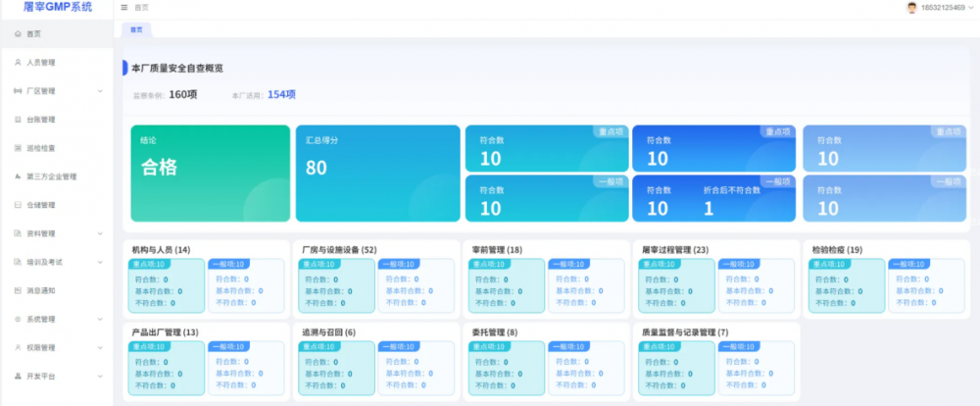Click the 消息通知 sidebar icon
This screenshot has height=406, width=980.
[18, 290]
